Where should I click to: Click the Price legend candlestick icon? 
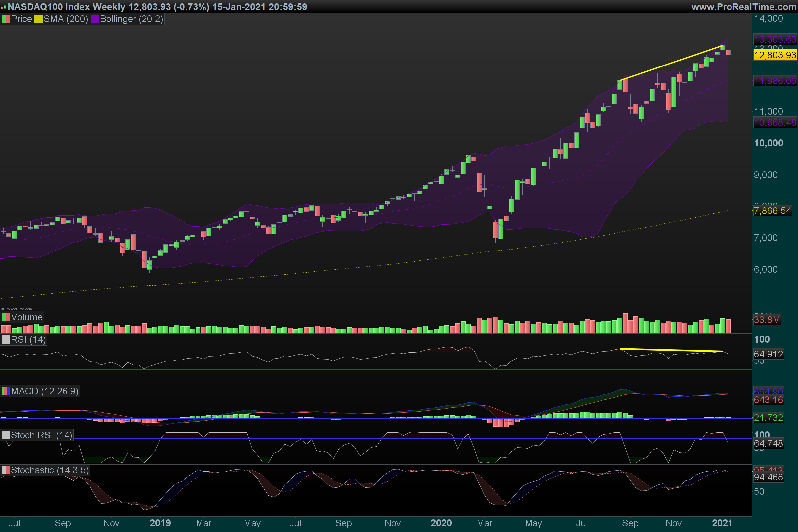click(6, 19)
